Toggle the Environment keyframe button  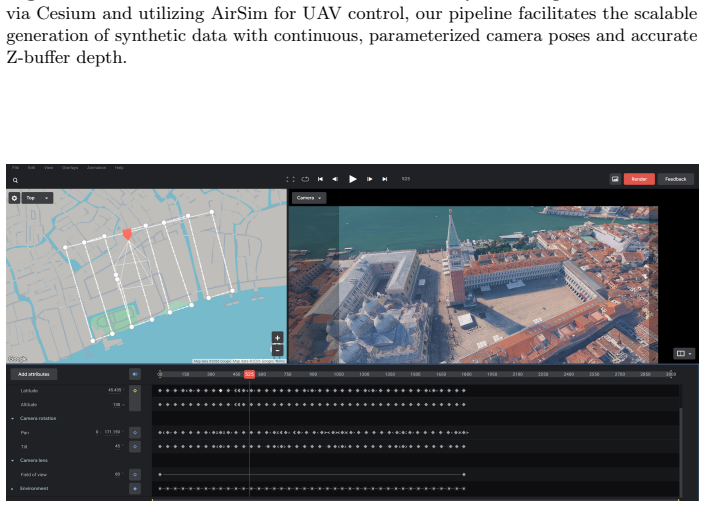(135, 489)
